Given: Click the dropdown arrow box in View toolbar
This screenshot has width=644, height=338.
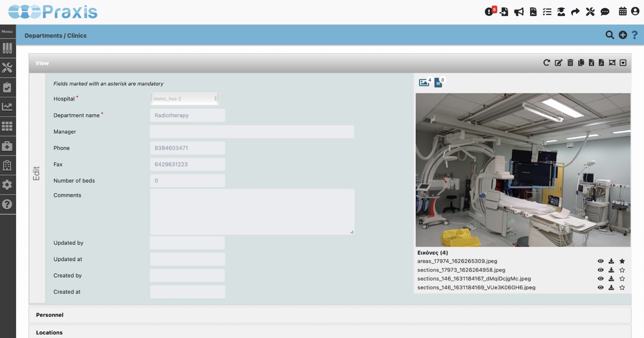Looking at the screenshot, I should click(x=623, y=63).
